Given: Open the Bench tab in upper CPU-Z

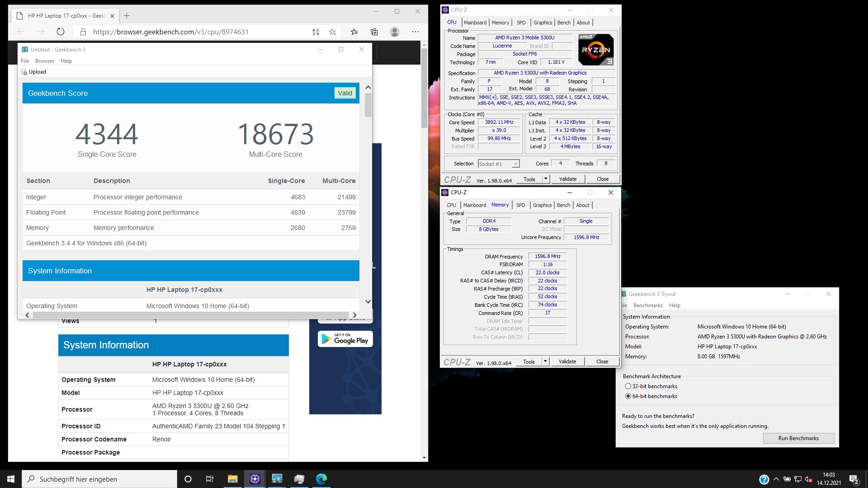Looking at the screenshot, I should coord(564,23).
